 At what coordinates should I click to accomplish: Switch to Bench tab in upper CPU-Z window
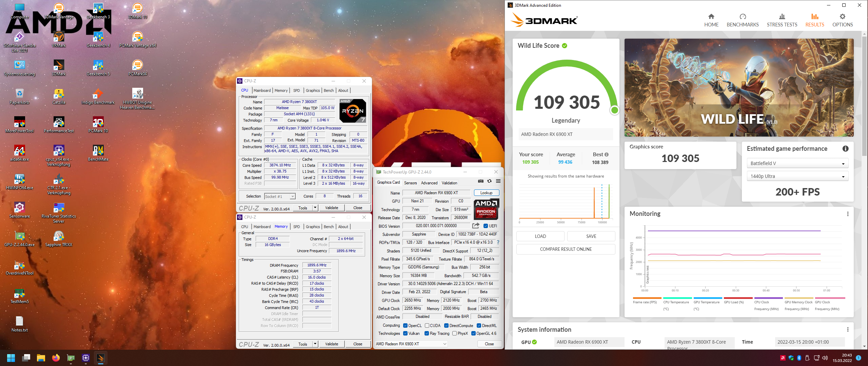coord(329,90)
